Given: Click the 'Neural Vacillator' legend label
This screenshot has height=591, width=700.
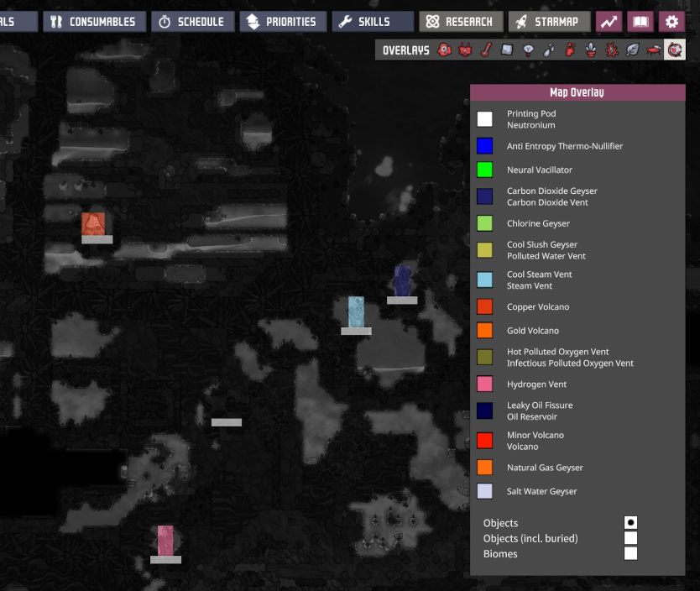Looking at the screenshot, I should coord(540,170).
